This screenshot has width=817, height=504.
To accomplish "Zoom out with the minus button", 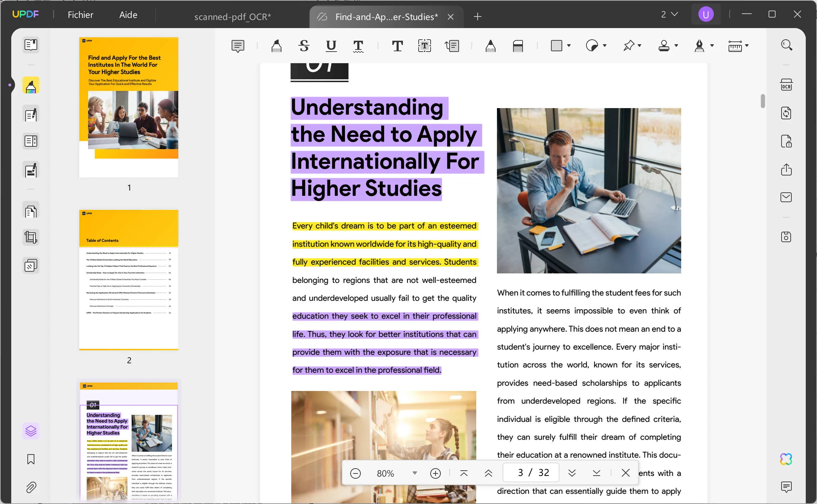I will [x=356, y=473].
